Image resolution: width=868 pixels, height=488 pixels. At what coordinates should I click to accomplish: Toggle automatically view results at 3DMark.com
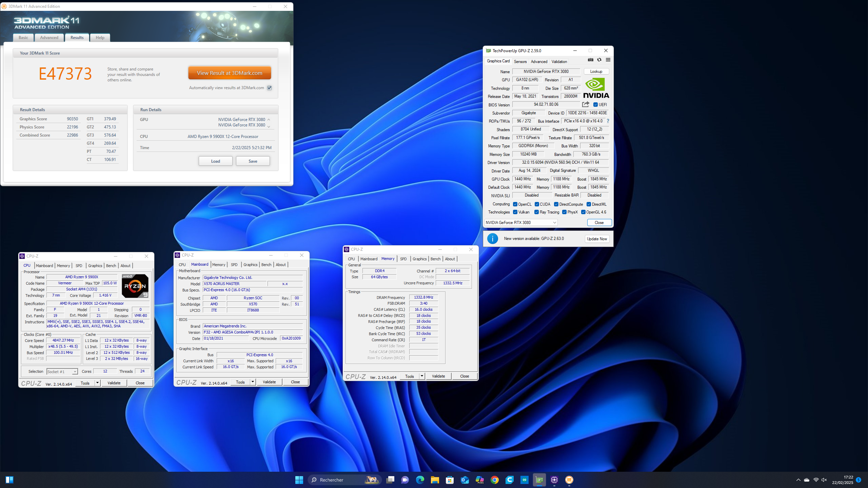270,88
